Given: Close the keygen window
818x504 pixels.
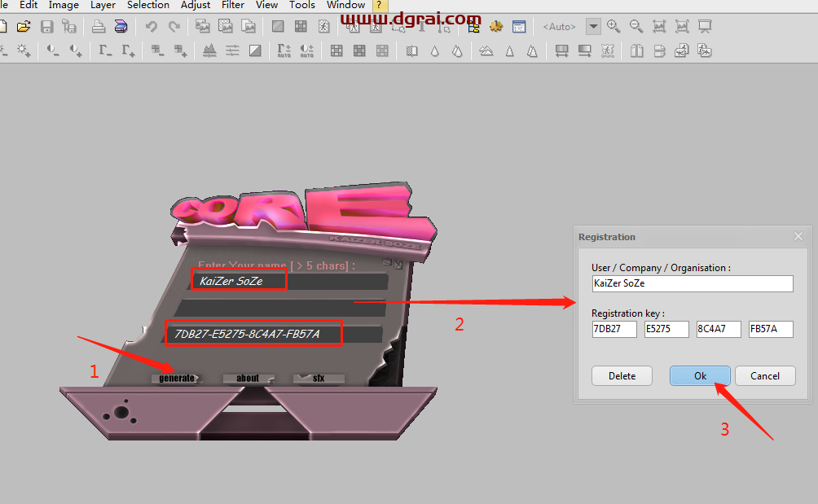Looking at the screenshot, I should click(398, 265).
